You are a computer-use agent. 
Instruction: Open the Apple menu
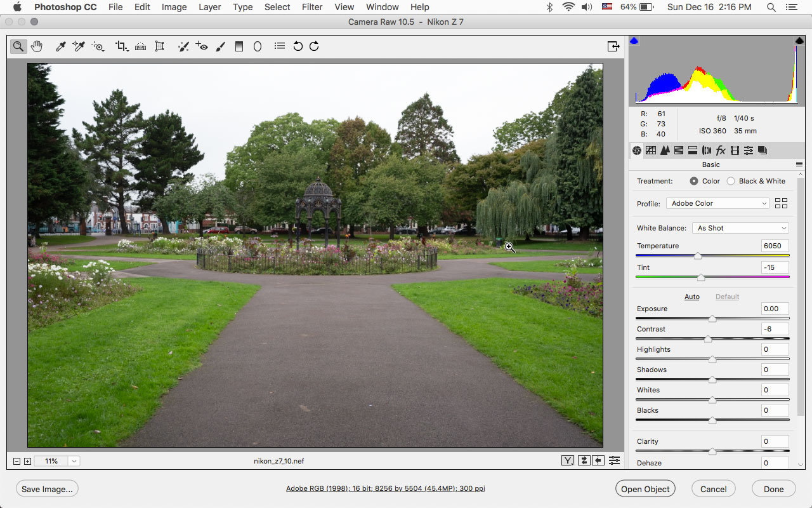[17, 7]
